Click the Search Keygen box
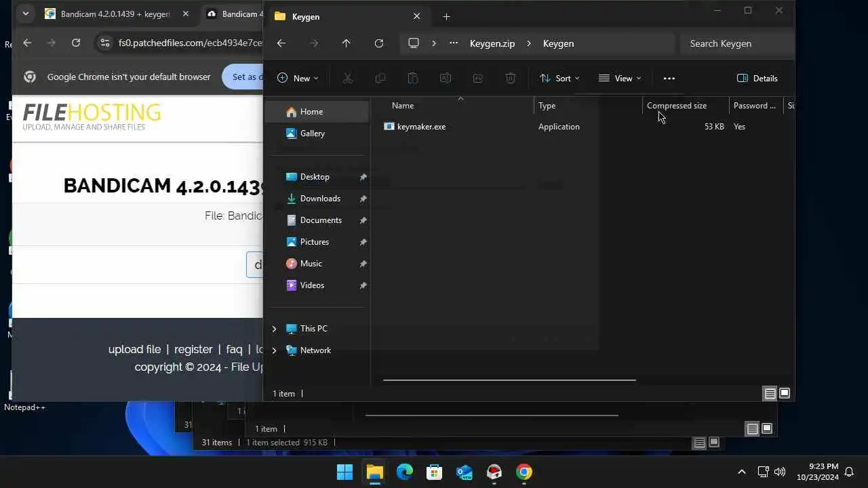 click(736, 43)
